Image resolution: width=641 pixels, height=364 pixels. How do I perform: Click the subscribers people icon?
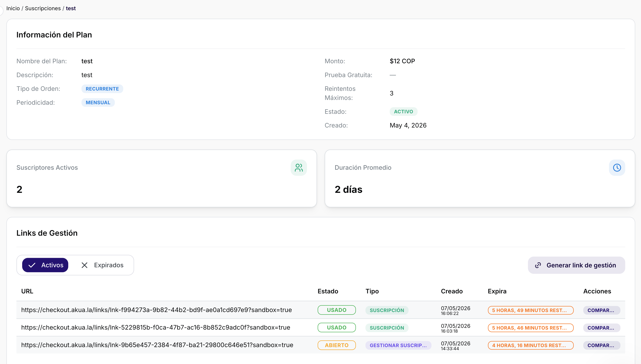tap(299, 167)
